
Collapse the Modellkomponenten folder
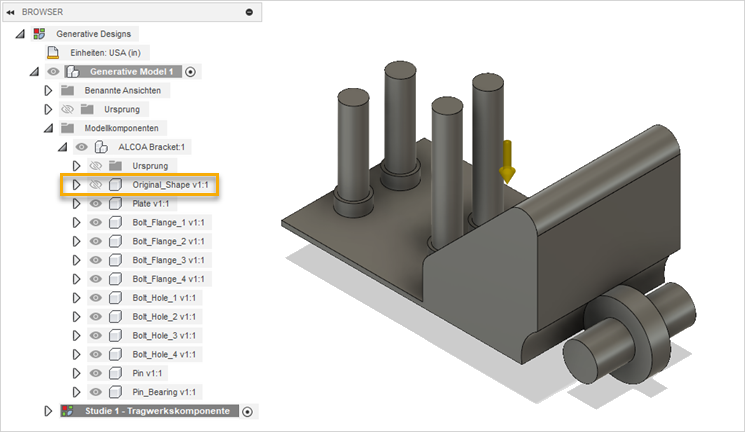48,128
